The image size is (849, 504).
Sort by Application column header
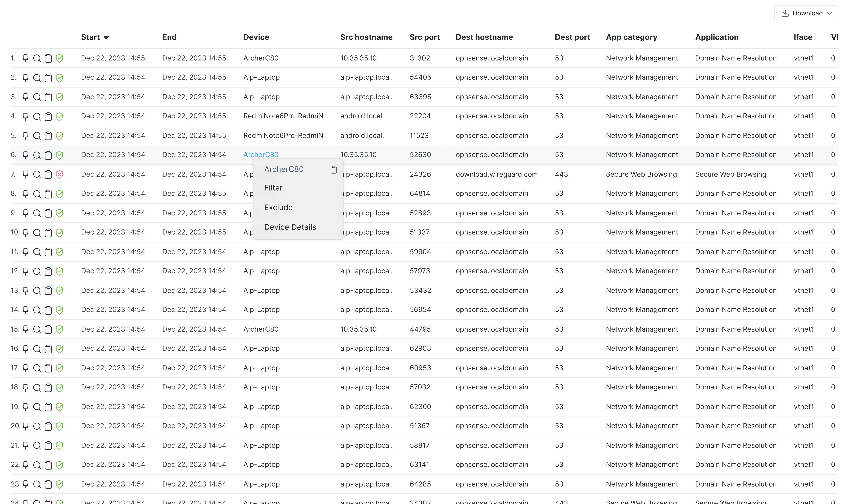(x=717, y=37)
